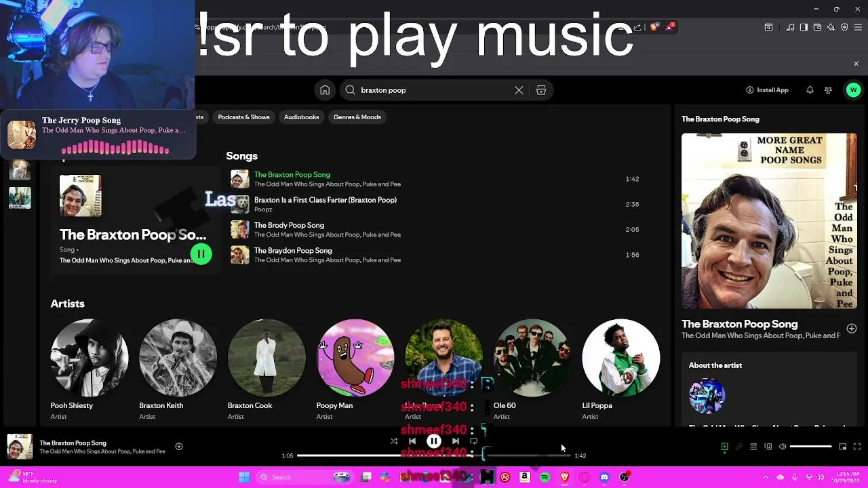Open Poopy Man artist card

[x=355, y=370]
